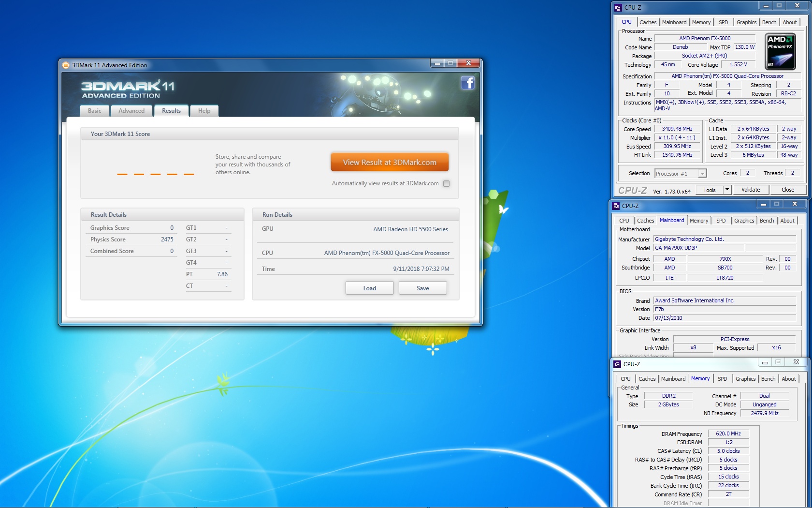Open Caches tab in top CPU-Z window

pyautogui.click(x=648, y=22)
